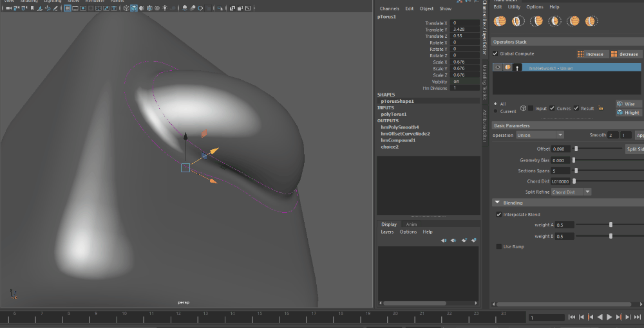Click the lock icon beside the Result checkbox
The width and height of the screenshot is (644, 328).
click(600, 108)
